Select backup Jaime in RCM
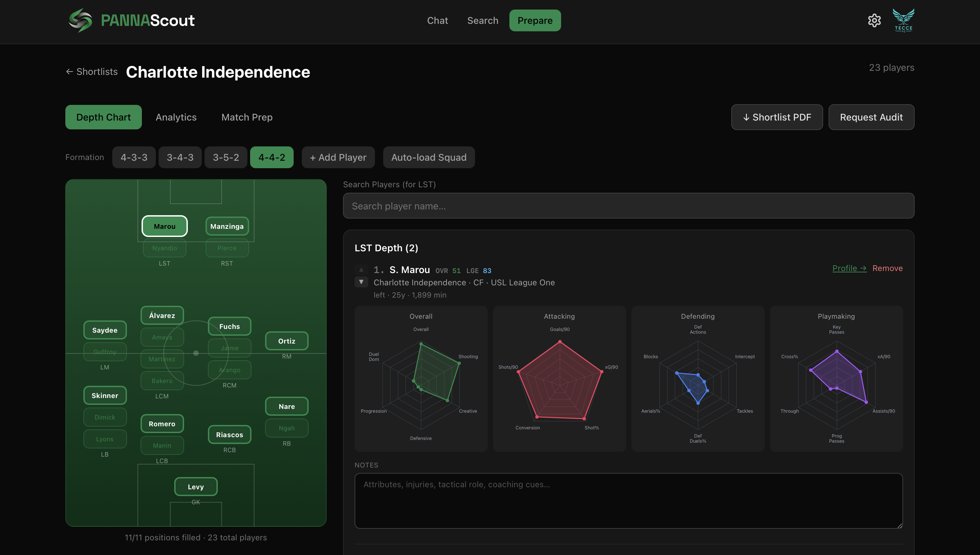This screenshot has height=555, width=980. [229, 348]
